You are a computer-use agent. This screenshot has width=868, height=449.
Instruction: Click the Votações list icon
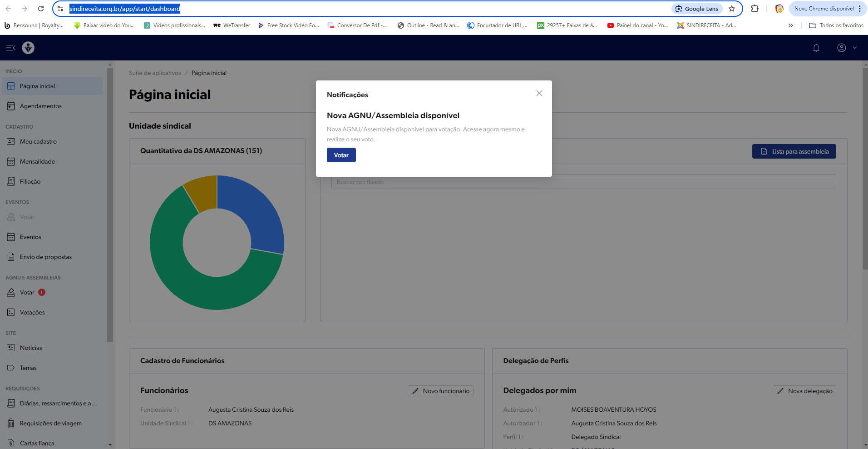[11, 312]
